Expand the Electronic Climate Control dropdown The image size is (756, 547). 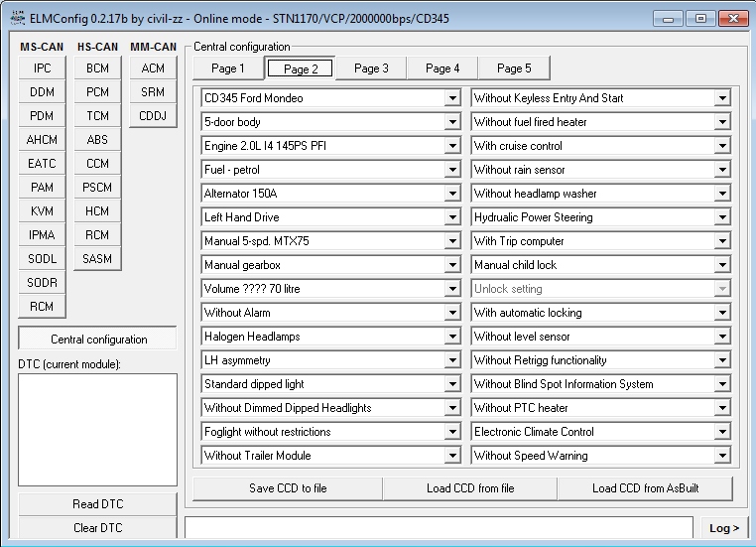coord(722,432)
